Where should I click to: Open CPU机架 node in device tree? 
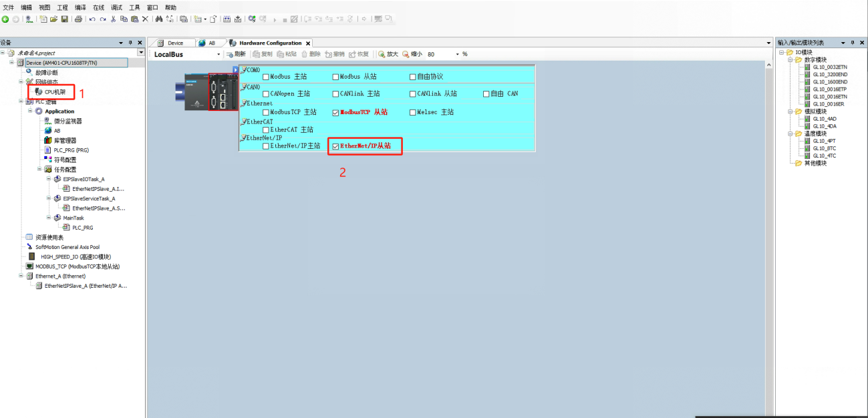click(55, 91)
